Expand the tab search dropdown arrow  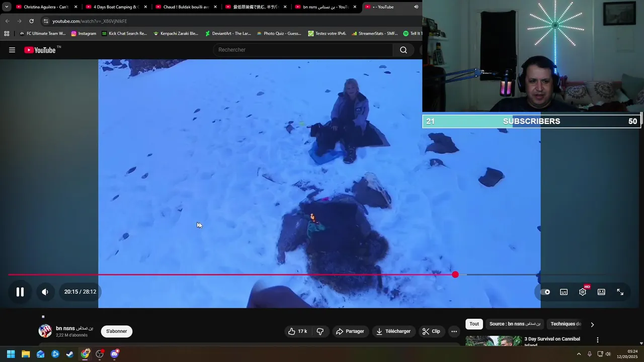coord(7,7)
